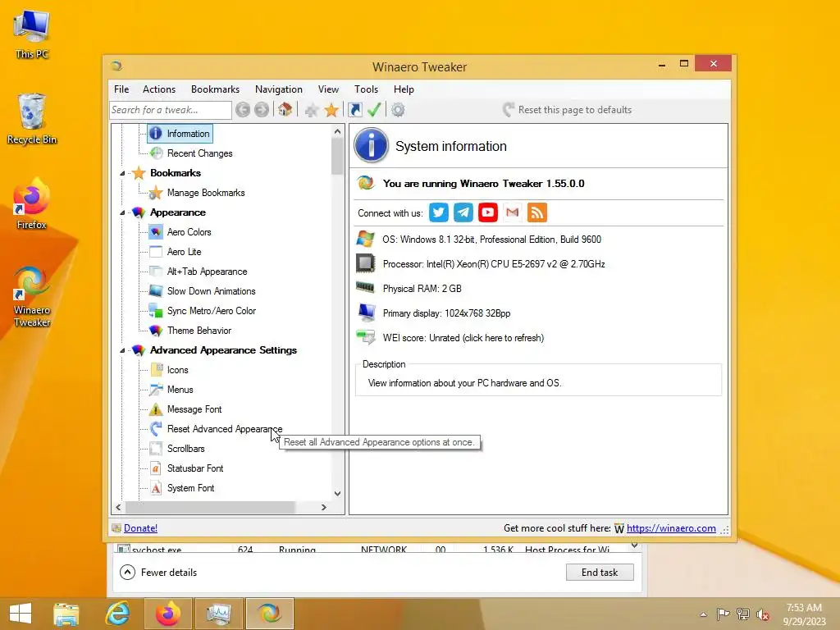This screenshot has height=630, width=840.
Task: Open the RSS feed icon
Action: tap(537, 212)
